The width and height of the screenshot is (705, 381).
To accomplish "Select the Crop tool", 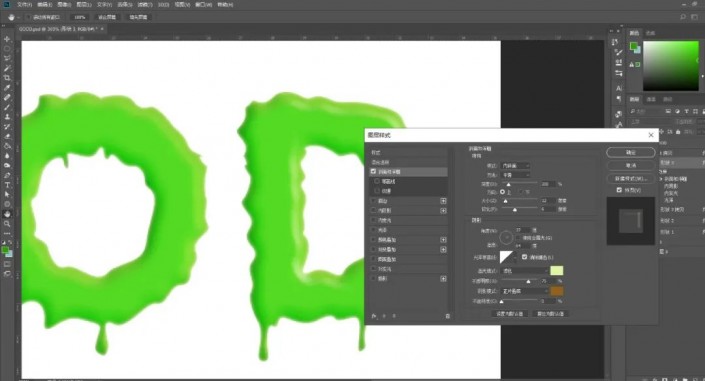I will pyautogui.click(x=7, y=78).
